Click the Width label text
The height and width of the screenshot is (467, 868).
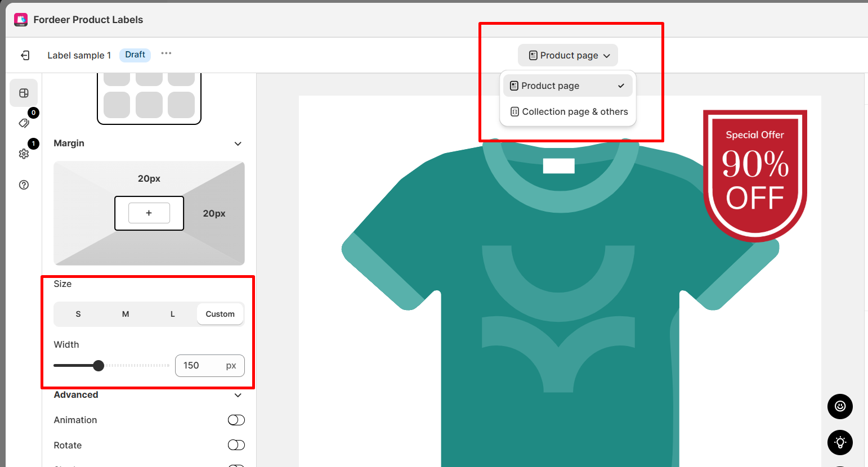coord(66,345)
